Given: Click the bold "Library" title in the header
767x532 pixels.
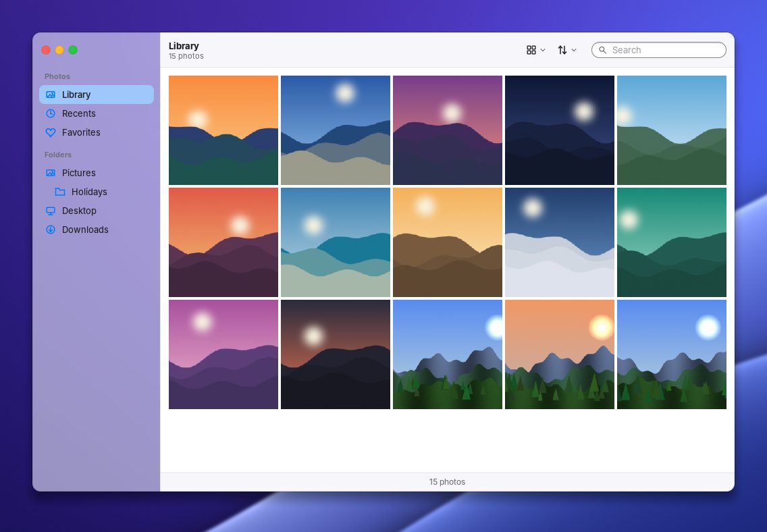Looking at the screenshot, I should (184, 46).
